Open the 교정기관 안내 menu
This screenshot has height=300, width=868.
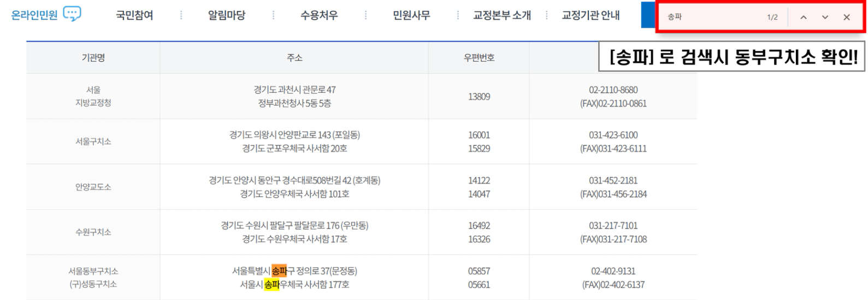pos(591,15)
